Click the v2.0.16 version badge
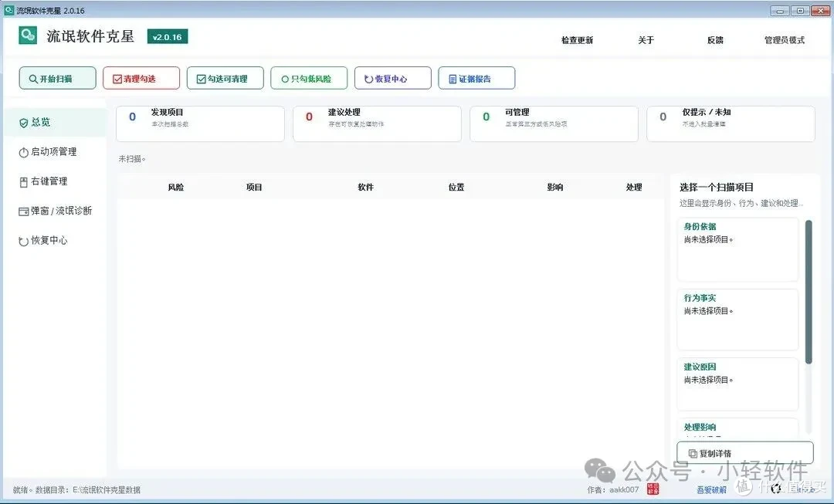Viewport: 834px width, 504px height. [167, 37]
